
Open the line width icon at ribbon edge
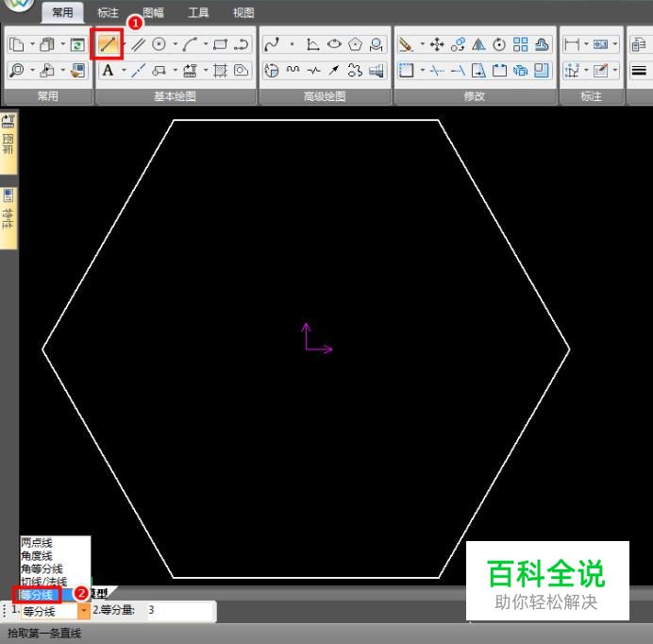pyautogui.click(x=639, y=71)
